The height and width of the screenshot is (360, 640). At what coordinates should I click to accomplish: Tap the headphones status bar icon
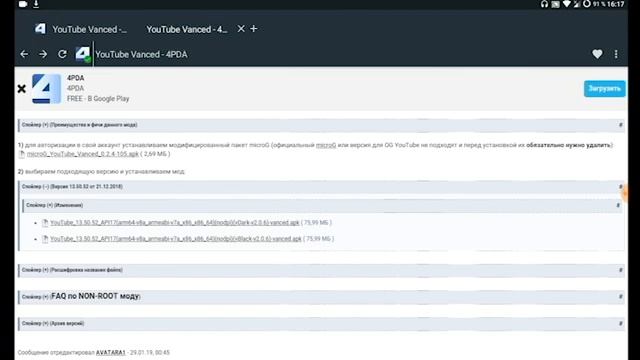tap(544, 4)
